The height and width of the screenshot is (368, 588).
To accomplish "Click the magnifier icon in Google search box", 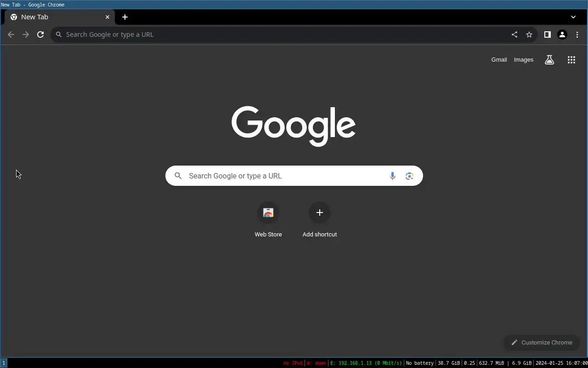I will [x=178, y=176].
